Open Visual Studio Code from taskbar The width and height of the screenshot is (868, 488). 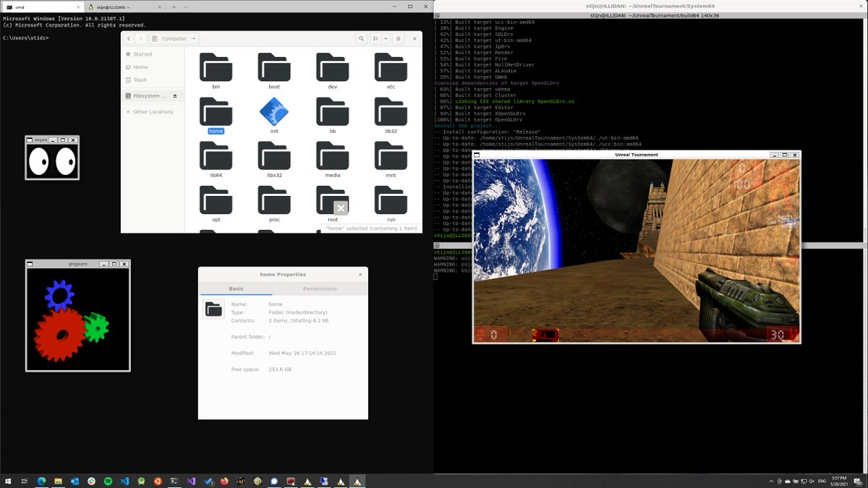tap(124, 481)
